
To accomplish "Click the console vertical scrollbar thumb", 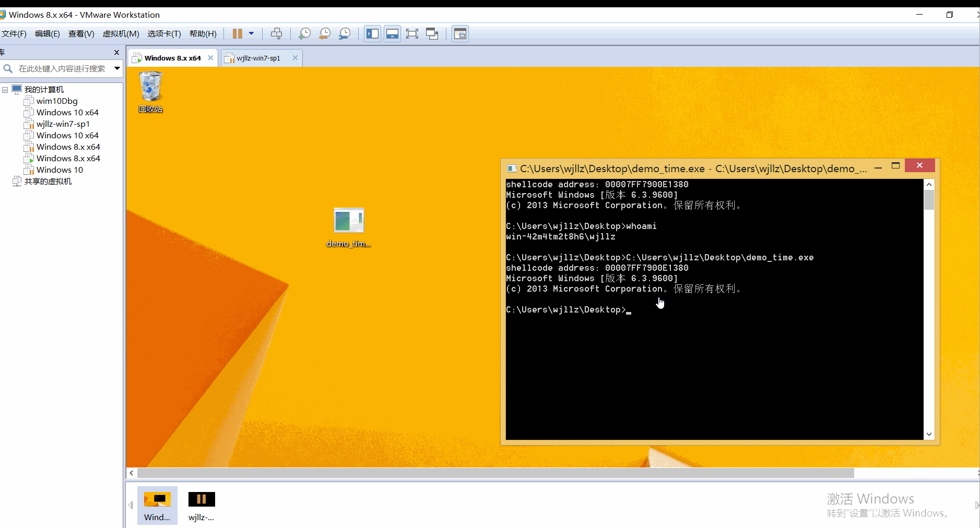I will pos(929,200).
